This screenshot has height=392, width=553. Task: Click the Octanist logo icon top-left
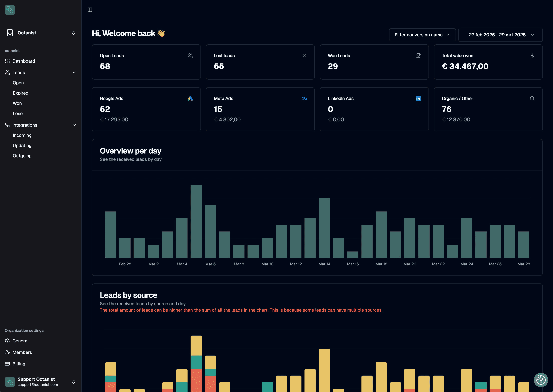pyautogui.click(x=10, y=10)
